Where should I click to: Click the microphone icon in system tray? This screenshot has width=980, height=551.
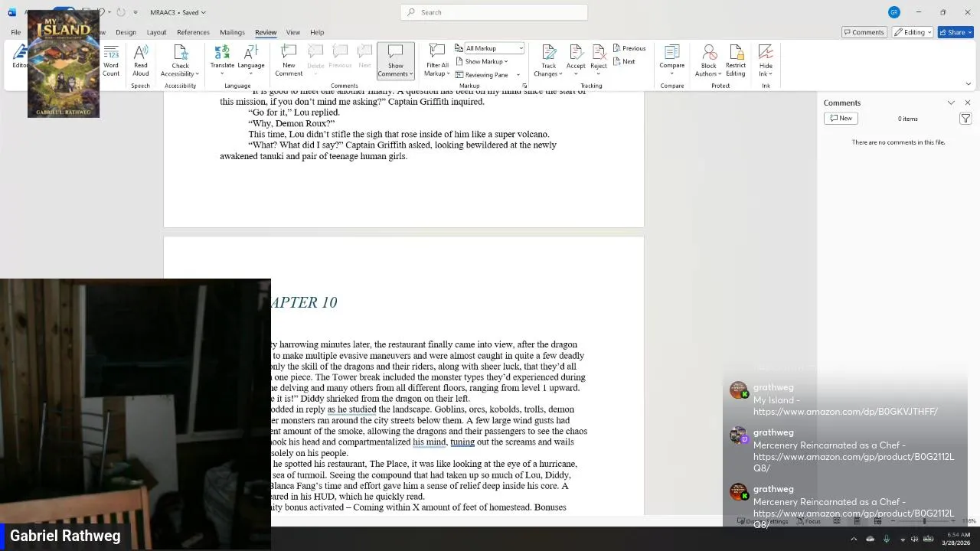click(887, 539)
